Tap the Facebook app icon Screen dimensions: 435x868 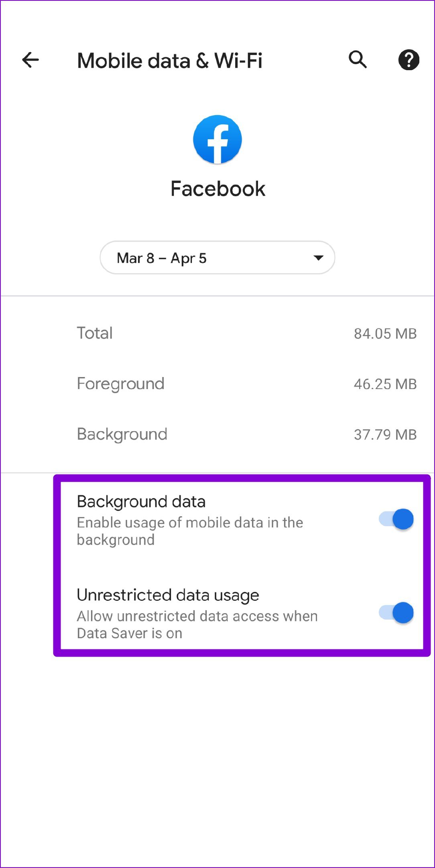tap(217, 139)
